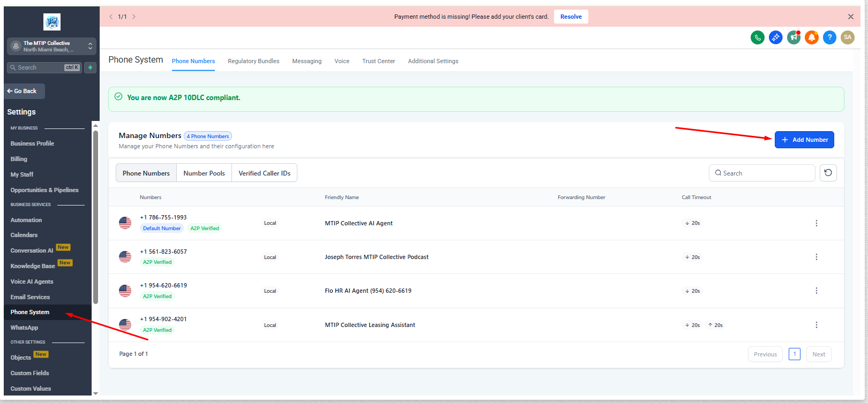Open options menu for 561-823-6057 row
Image resolution: width=868 pixels, height=403 pixels.
click(x=817, y=257)
